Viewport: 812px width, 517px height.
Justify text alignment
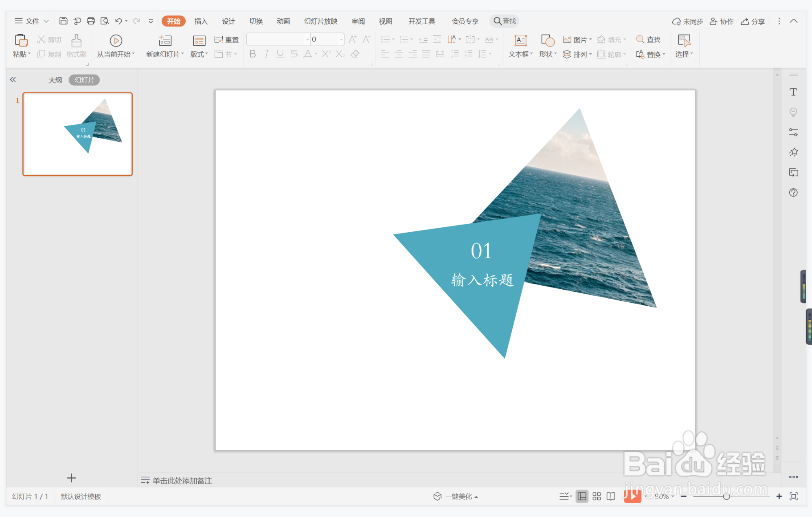[x=426, y=54]
